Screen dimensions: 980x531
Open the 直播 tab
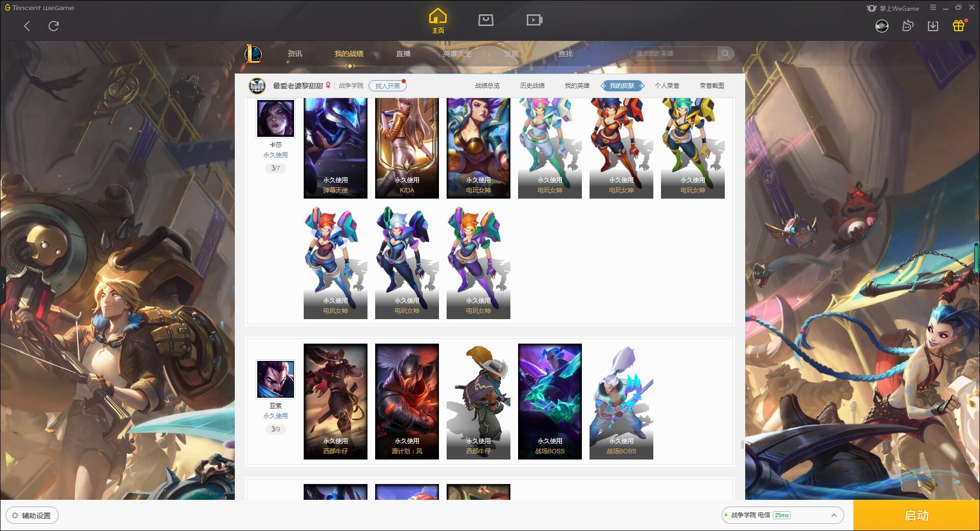(403, 54)
